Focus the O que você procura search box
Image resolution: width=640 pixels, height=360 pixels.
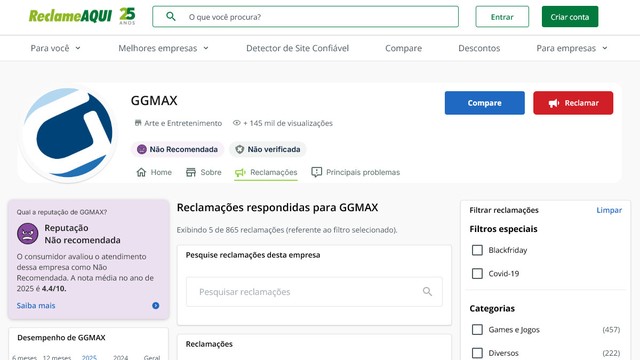pyautogui.click(x=305, y=17)
